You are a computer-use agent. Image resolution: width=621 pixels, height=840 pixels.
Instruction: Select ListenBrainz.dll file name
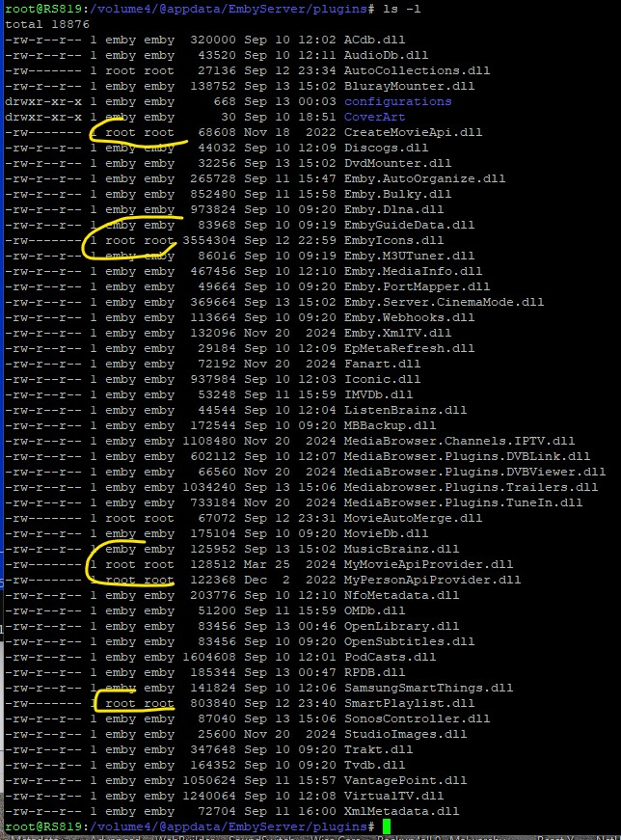click(x=405, y=411)
